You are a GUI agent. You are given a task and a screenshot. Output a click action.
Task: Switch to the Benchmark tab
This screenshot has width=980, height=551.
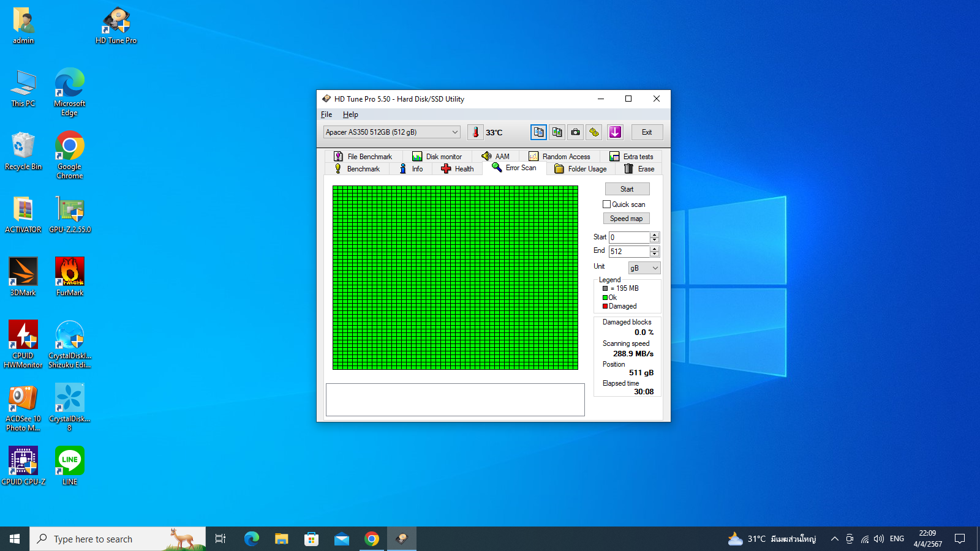point(357,169)
